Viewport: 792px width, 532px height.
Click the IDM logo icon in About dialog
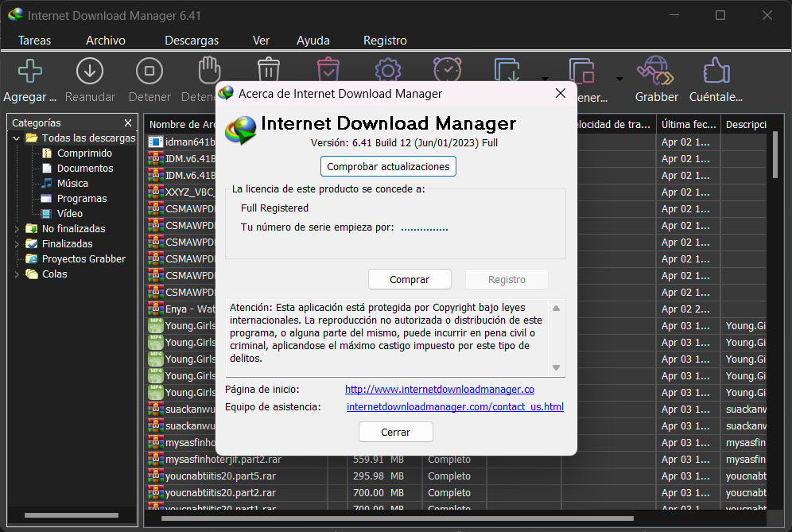(x=240, y=130)
